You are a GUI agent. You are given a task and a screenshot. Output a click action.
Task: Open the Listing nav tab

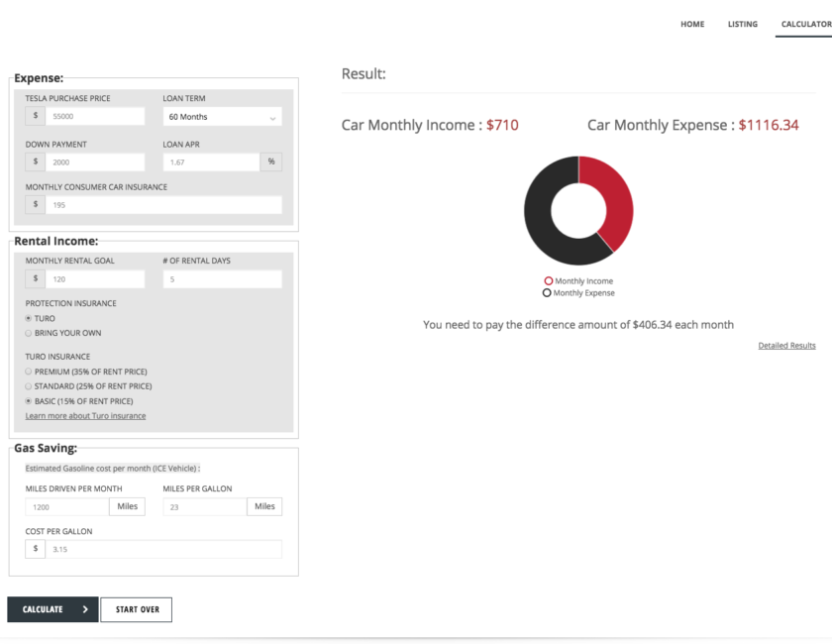coord(742,24)
